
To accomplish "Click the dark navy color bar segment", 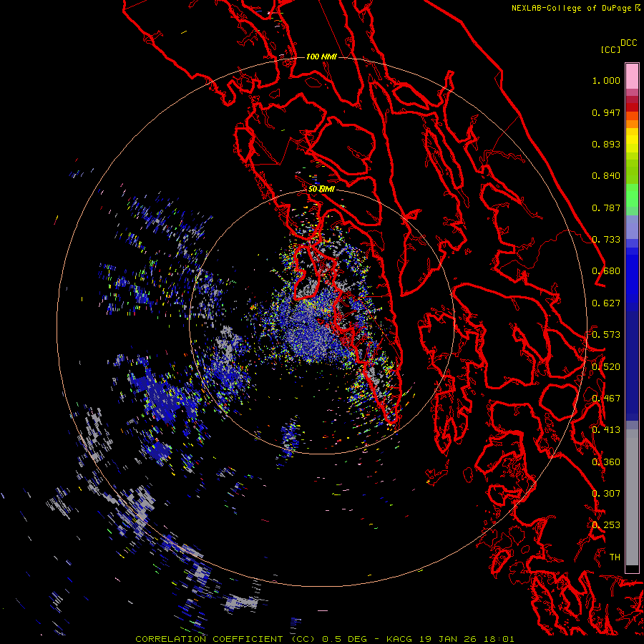I will click(x=632, y=366).
